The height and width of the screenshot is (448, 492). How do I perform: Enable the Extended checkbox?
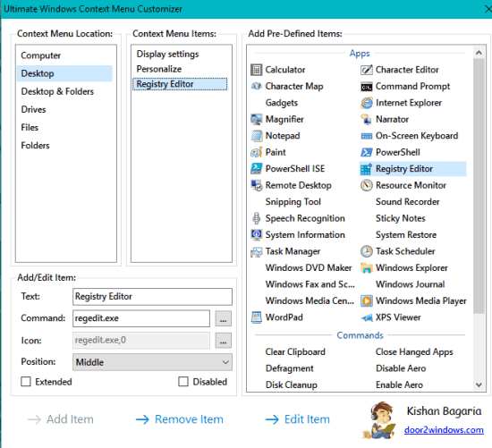pyautogui.click(x=26, y=382)
